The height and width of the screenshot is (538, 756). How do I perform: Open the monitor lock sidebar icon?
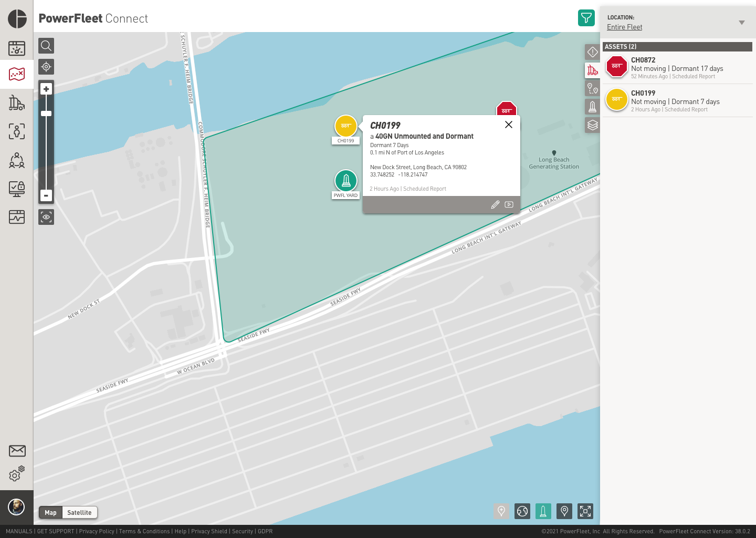click(x=17, y=188)
